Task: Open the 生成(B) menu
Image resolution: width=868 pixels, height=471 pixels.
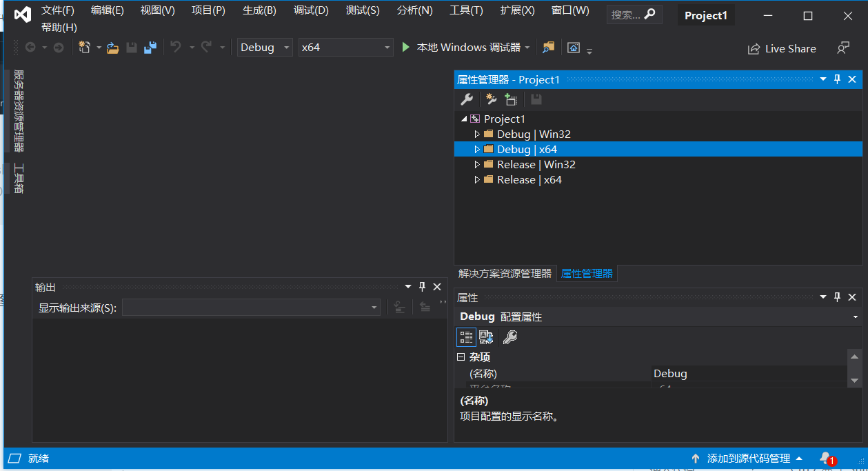Action: point(259,10)
